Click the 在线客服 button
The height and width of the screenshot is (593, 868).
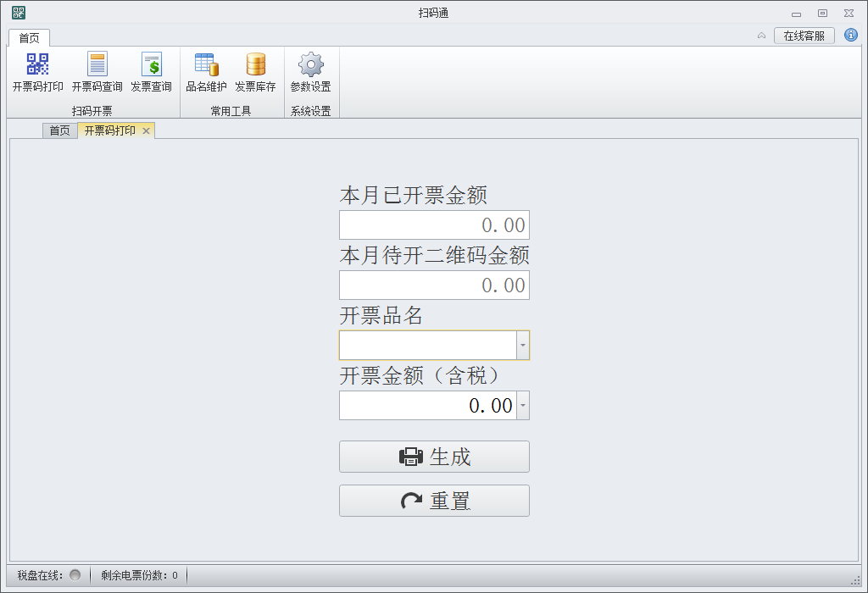(x=804, y=36)
